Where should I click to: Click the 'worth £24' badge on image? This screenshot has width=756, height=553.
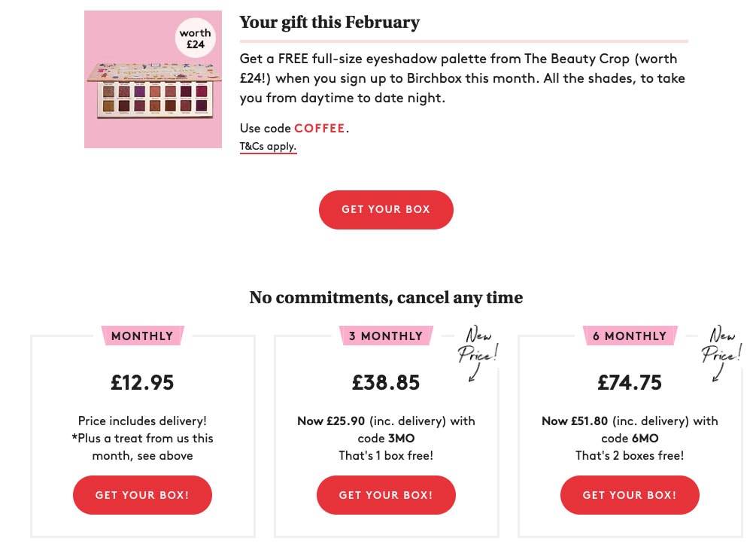(196, 38)
